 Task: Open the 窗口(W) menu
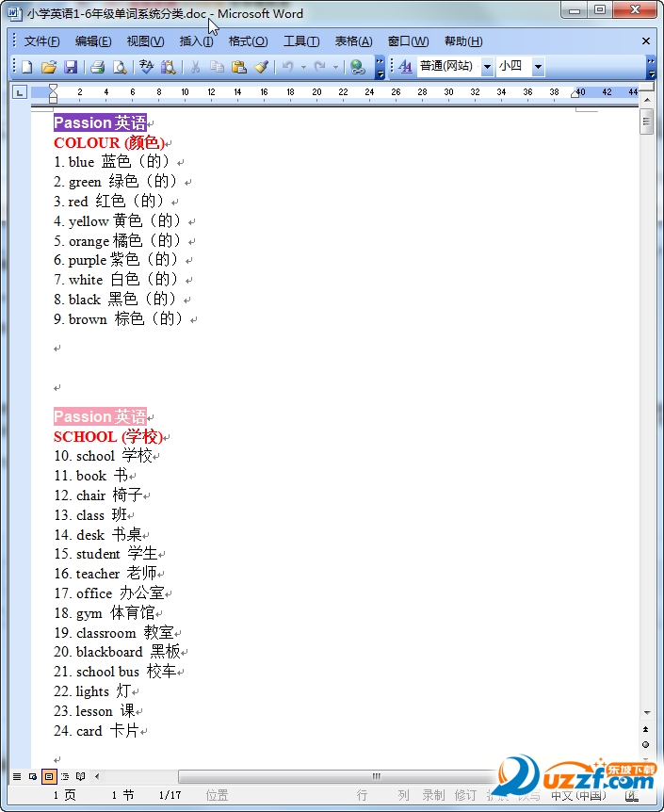pyautogui.click(x=408, y=41)
